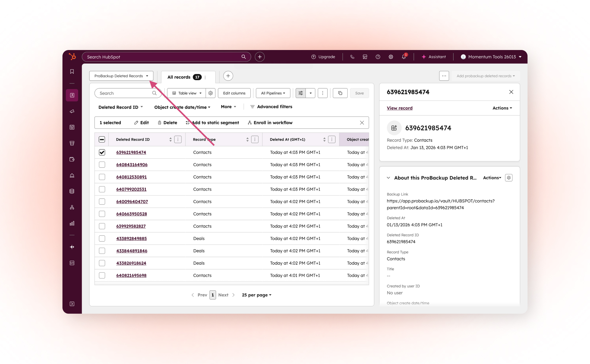Check the checkbox for record 640843164906
The height and width of the screenshot is (364, 590).
pos(102,165)
